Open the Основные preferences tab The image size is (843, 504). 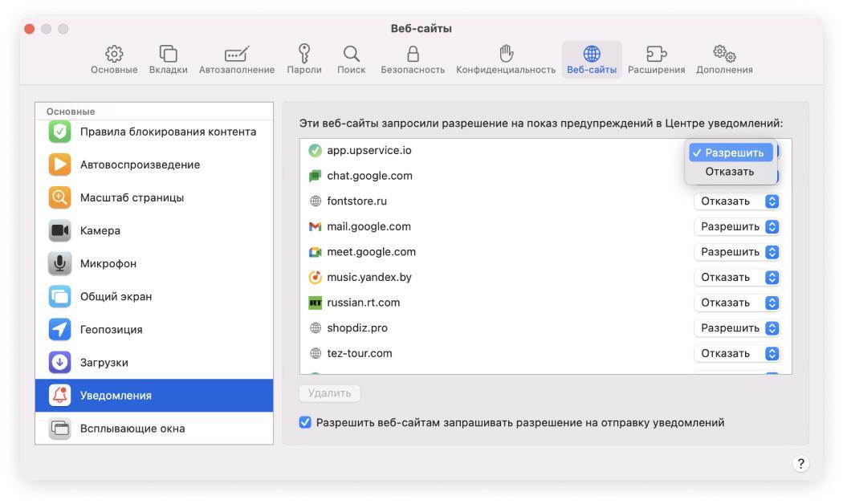point(114,59)
